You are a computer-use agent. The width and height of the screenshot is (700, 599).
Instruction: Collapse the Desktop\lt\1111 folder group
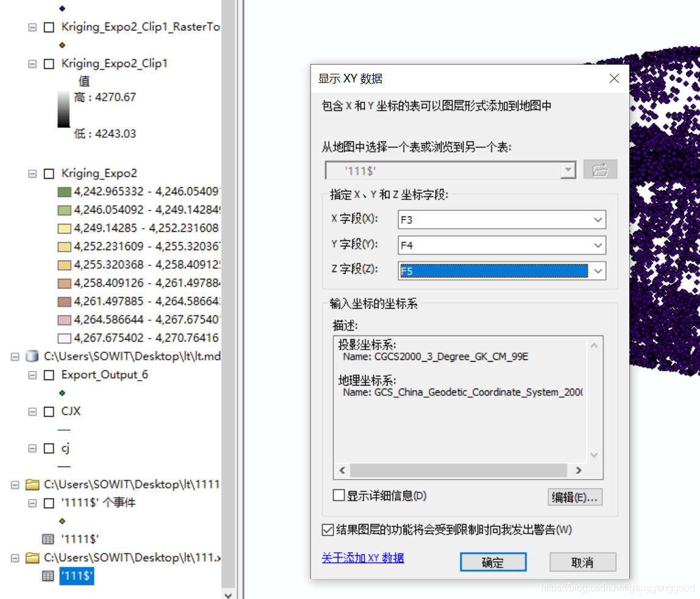click(x=15, y=485)
